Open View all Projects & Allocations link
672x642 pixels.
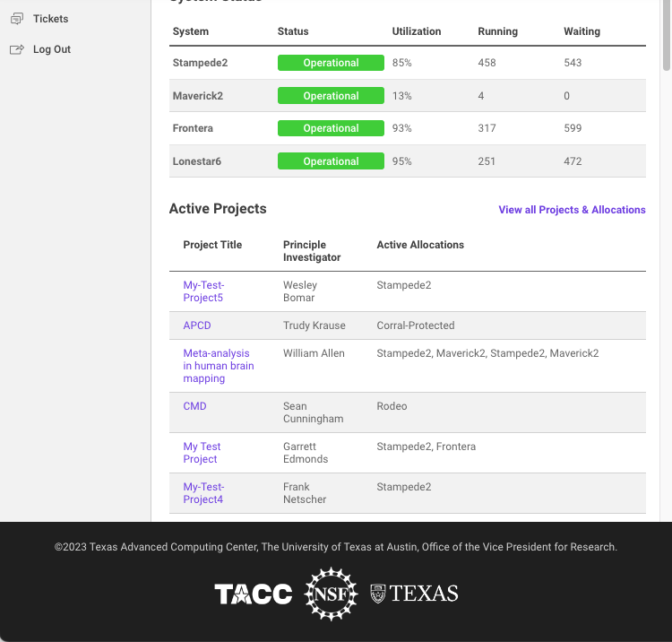tap(572, 210)
